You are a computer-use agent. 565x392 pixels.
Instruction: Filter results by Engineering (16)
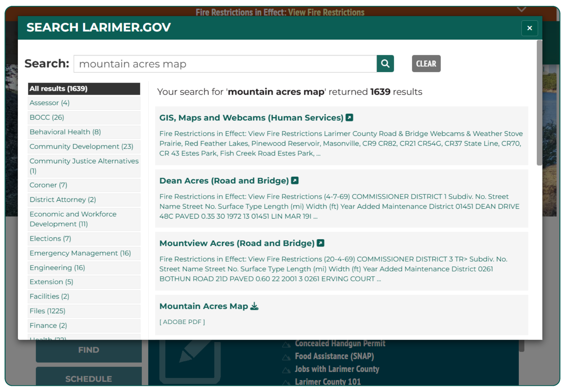coord(84,268)
